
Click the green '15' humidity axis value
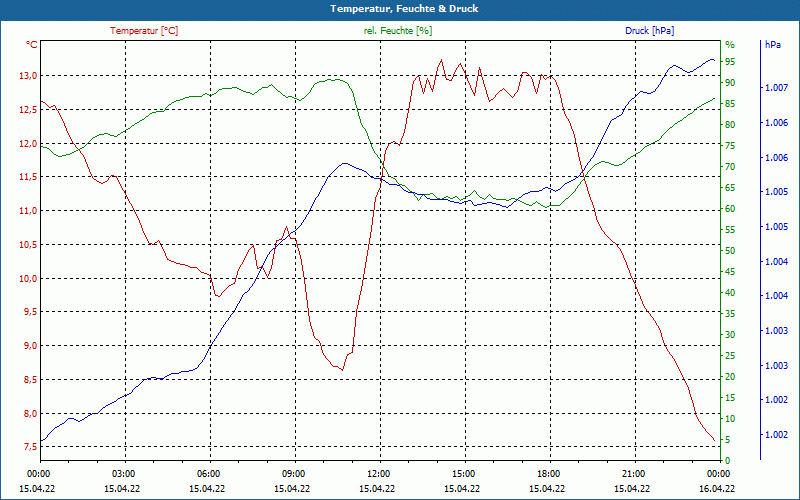point(730,398)
